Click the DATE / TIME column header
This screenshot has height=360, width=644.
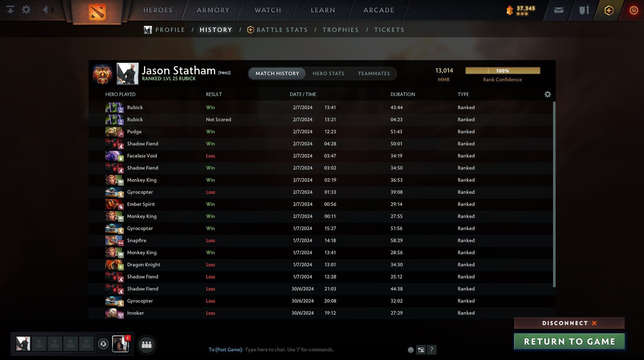click(x=303, y=94)
